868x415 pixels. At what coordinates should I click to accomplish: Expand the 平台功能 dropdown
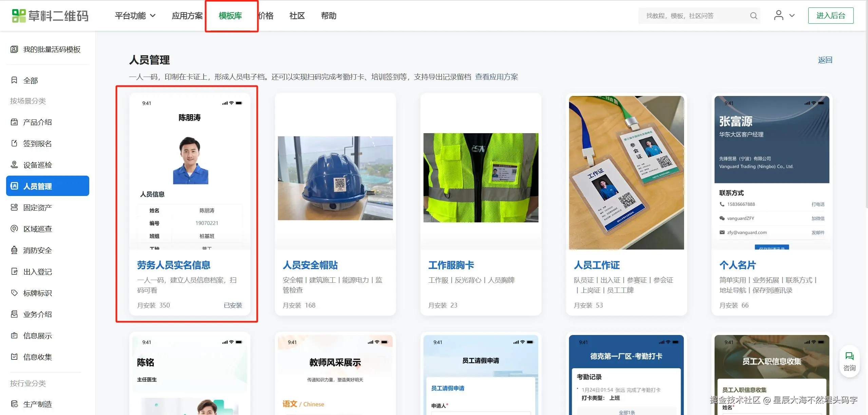tap(135, 16)
